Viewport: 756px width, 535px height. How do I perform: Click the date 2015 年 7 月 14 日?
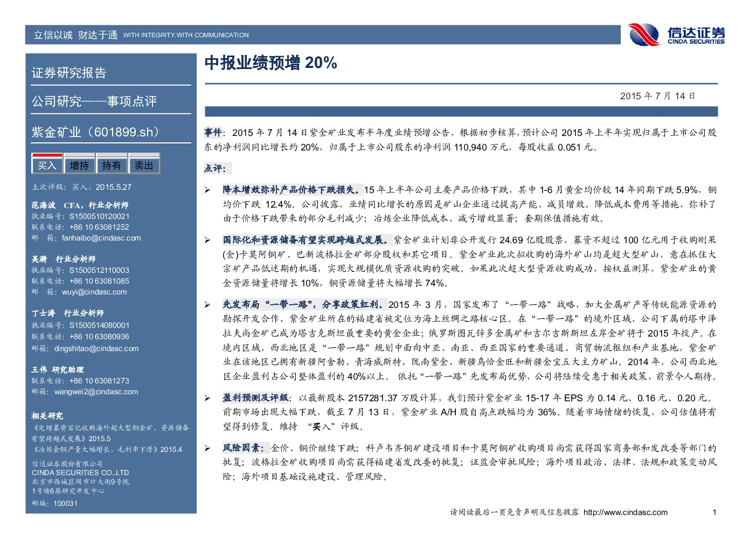[658, 96]
